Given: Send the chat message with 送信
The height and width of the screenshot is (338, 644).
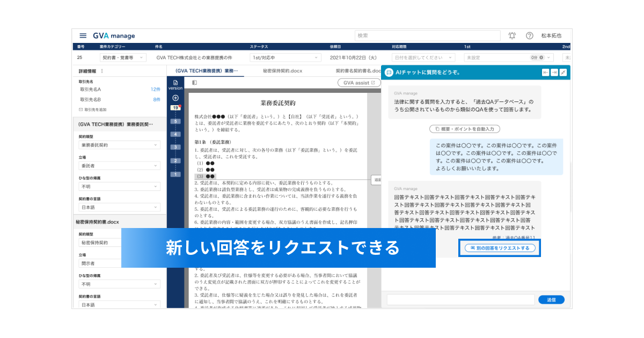Looking at the screenshot, I should pyautogui.click(x=551, y=299).
